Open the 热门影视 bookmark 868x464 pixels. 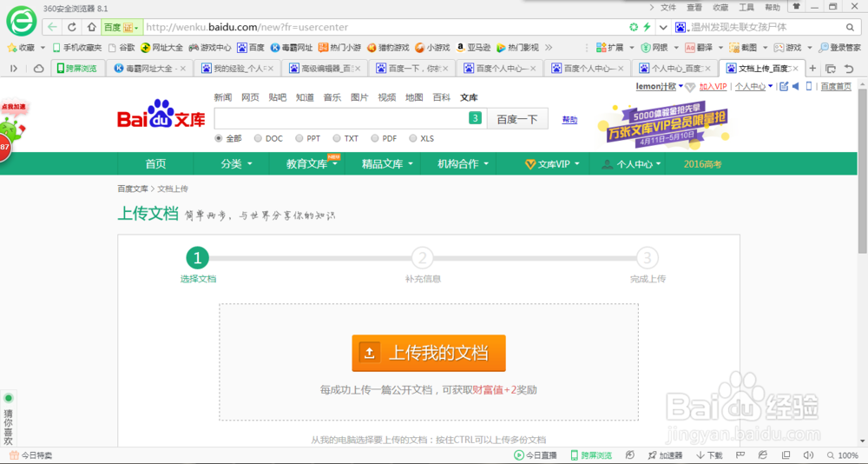(517, 48)
